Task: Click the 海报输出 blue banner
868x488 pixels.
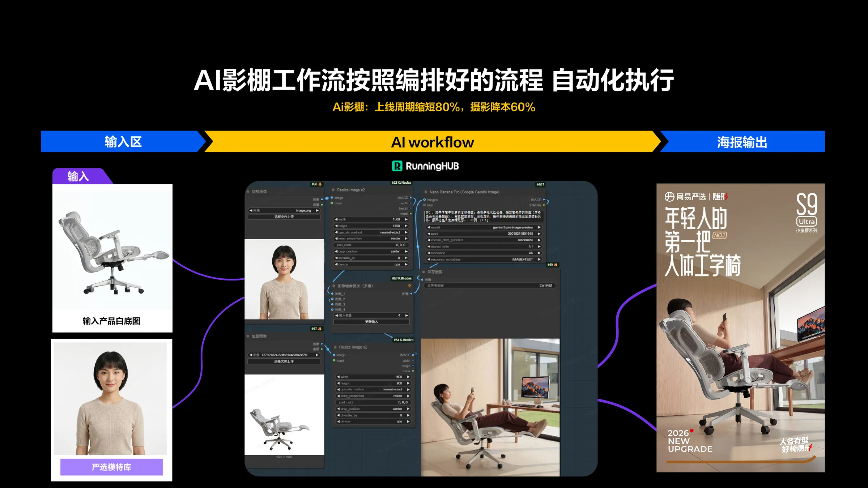Action: 742,141
